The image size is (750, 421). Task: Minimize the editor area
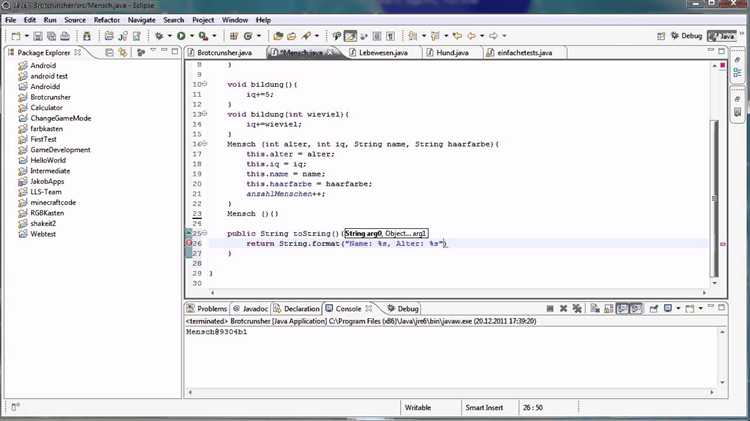tap(711, 50)
